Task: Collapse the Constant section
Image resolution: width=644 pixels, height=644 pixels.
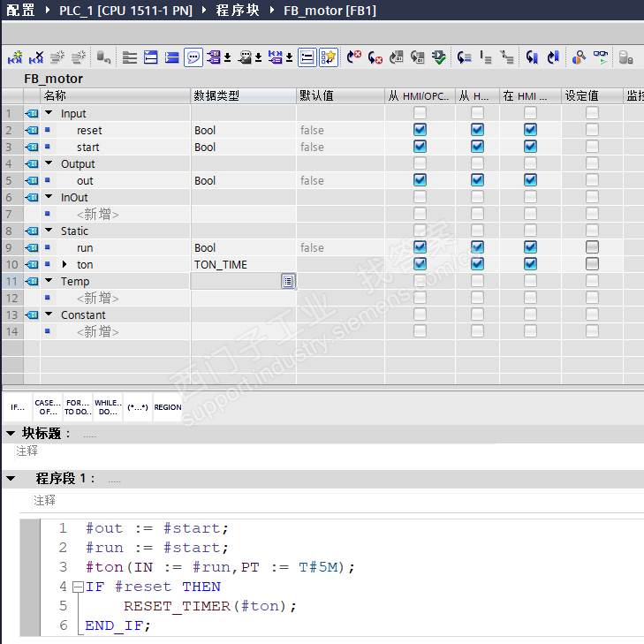Action: coord(49,314)
